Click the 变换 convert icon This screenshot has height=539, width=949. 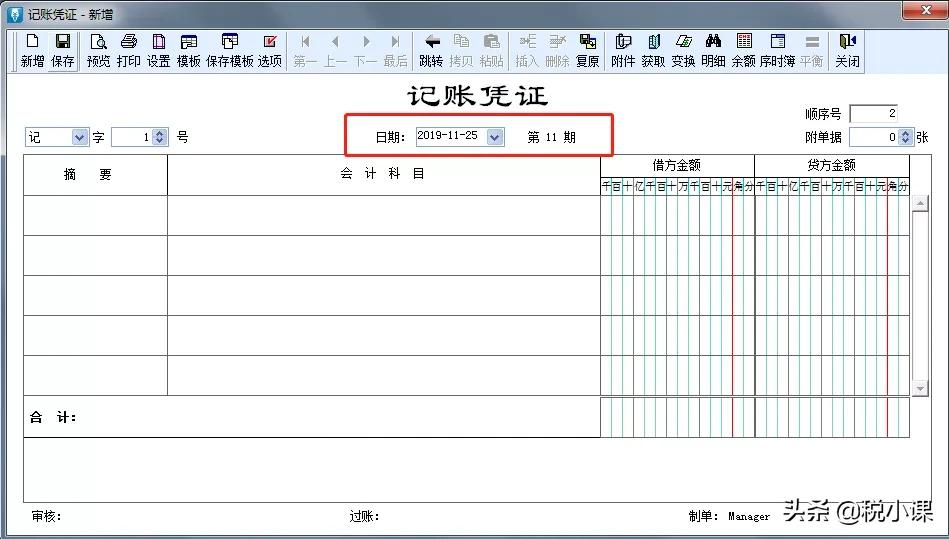click(683, 51)
